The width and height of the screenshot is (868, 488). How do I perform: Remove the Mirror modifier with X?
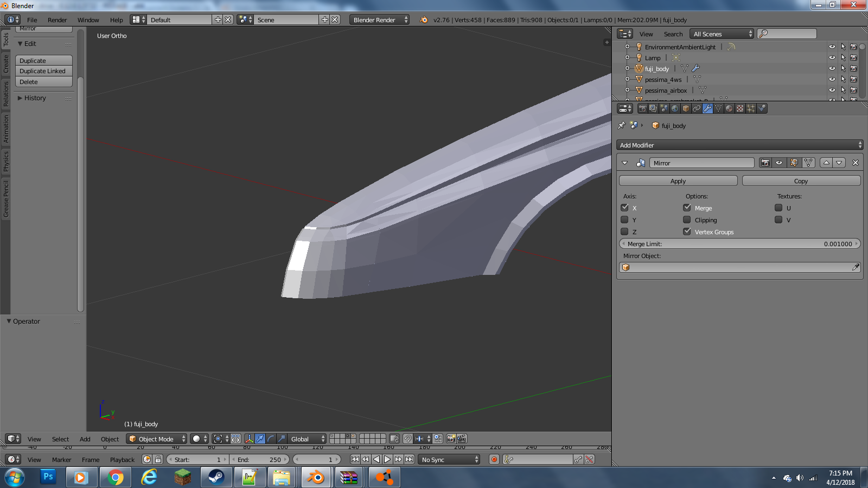pos(856,163)
